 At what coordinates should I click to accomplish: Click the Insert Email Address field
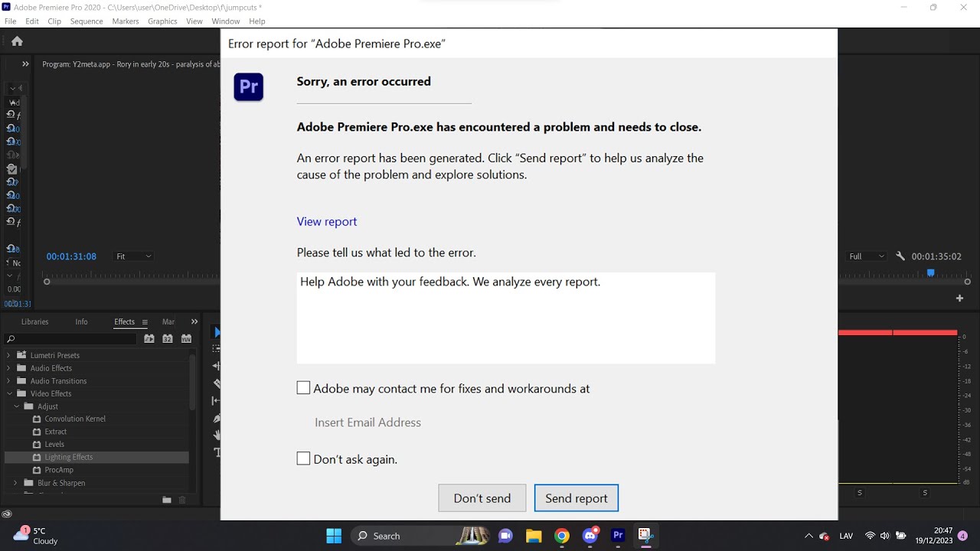367,422
